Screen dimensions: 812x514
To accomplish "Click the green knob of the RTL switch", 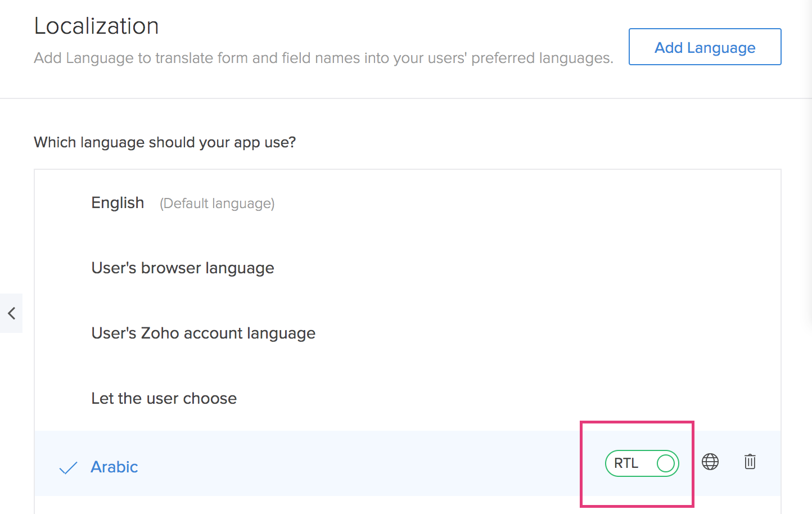I will coord(665,463).
